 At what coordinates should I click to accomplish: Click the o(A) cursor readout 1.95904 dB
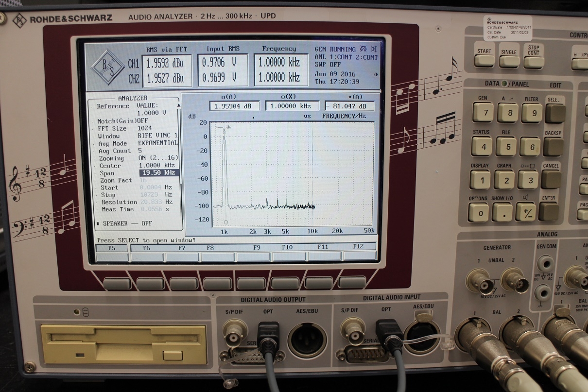(235, 106)
